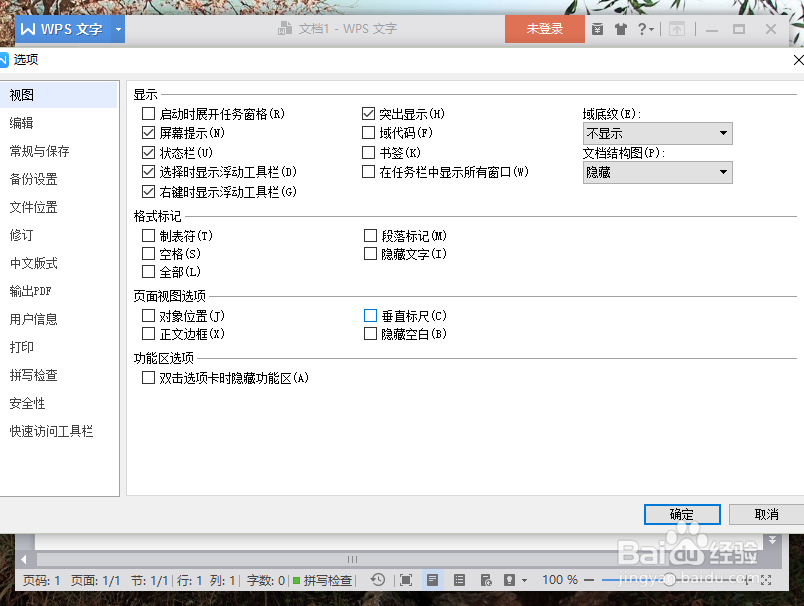Toggle 拼写检查 in status bar
Viewport: 804px width, 606px height.
pos(323,580)
